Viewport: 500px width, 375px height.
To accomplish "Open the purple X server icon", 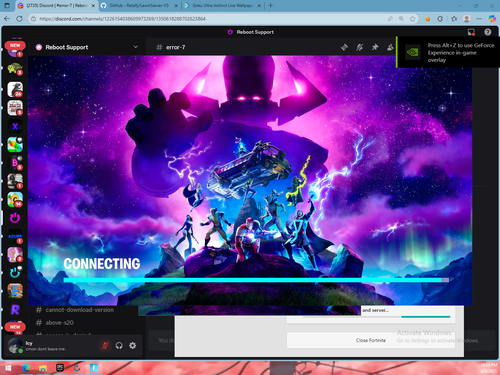I will point(15,126).
